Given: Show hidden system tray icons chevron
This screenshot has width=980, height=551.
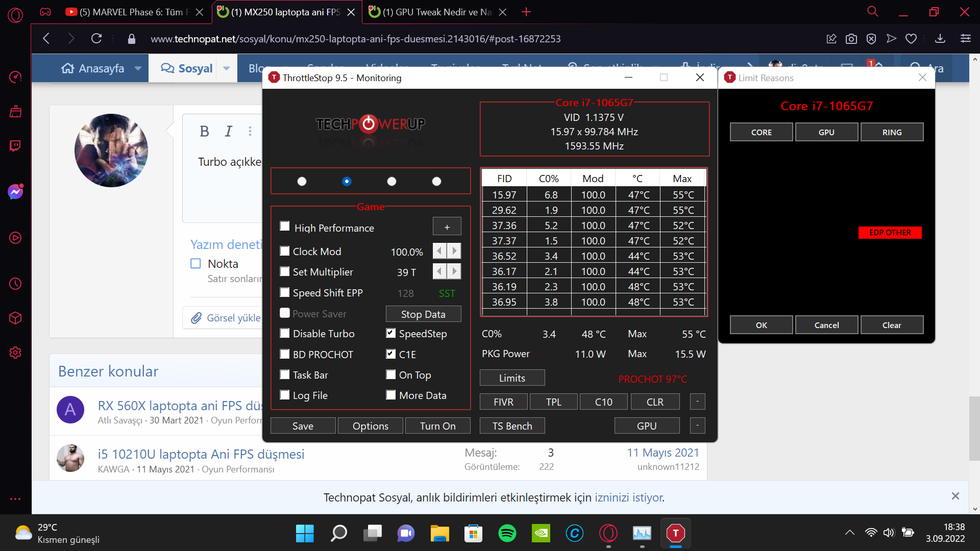Looking at the screenshot, I should 849,533.
